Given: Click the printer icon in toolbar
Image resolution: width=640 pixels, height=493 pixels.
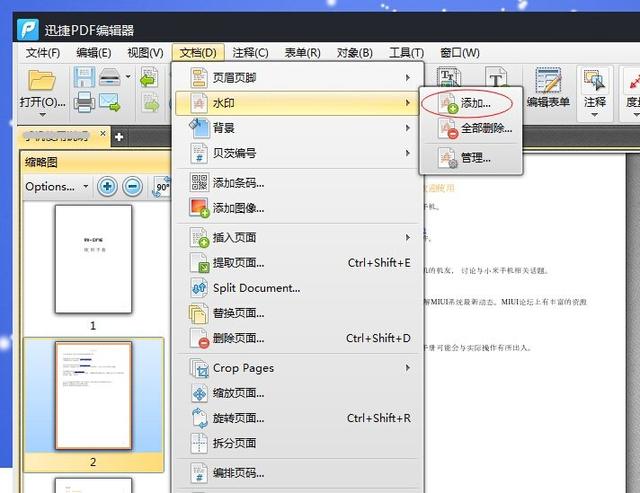Looking at the screenshot, I should tap(84, 102).
